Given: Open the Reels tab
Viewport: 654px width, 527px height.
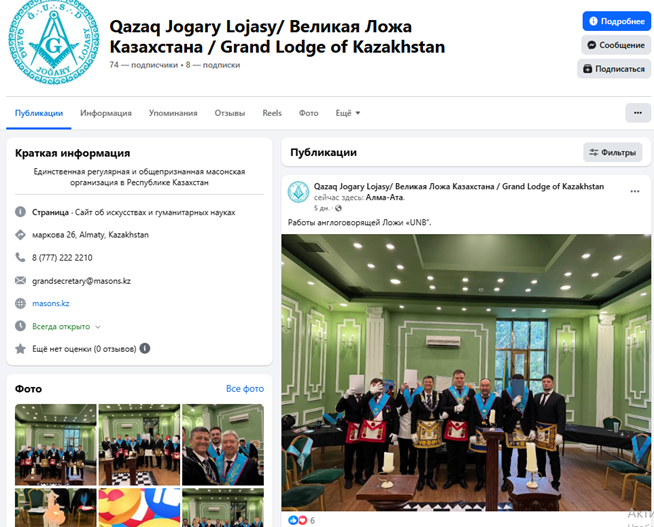Looking at the screenshot, I should [x=272, y=113].
